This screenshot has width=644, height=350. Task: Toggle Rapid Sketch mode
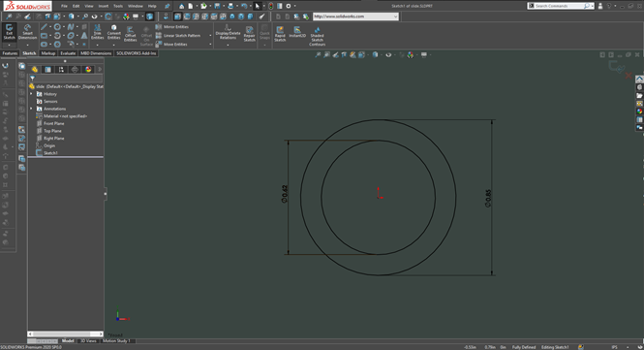pos(280,34)
